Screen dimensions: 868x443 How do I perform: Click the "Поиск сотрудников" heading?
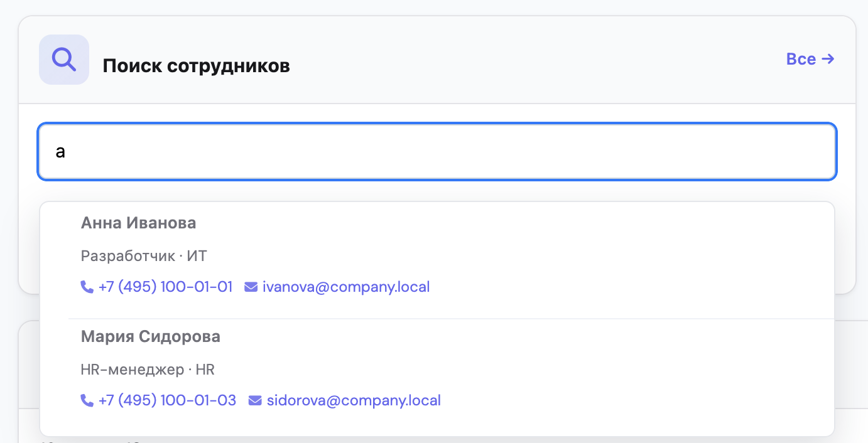[x=197, y=66]
